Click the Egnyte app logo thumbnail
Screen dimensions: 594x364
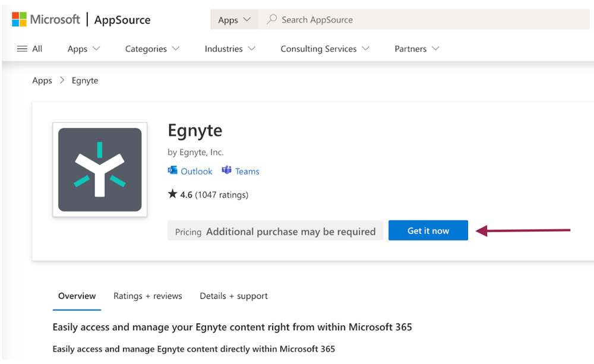point(100,170)
